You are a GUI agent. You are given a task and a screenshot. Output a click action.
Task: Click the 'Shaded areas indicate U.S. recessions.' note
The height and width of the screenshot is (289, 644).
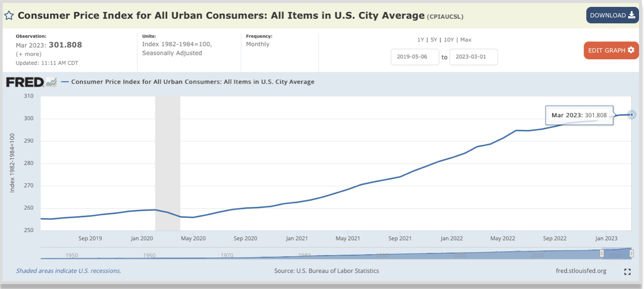tap(68, 271)
